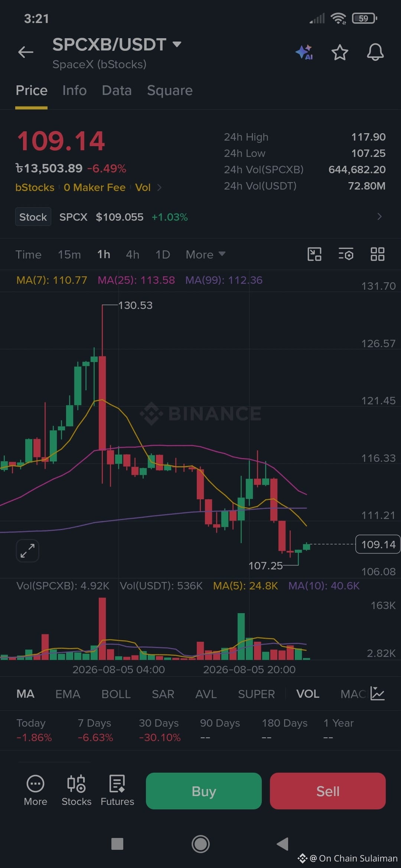Toggle the SUPER indicator

(257, 694)
